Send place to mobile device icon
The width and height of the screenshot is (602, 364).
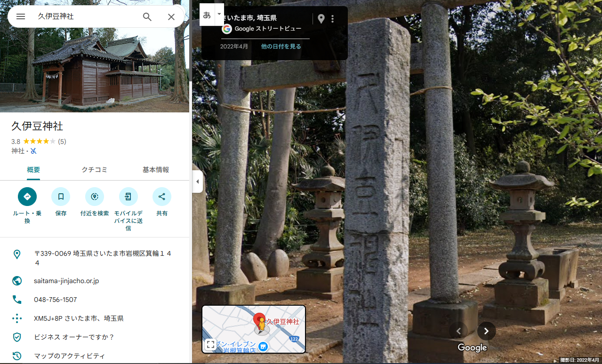[x=128, y=197]
